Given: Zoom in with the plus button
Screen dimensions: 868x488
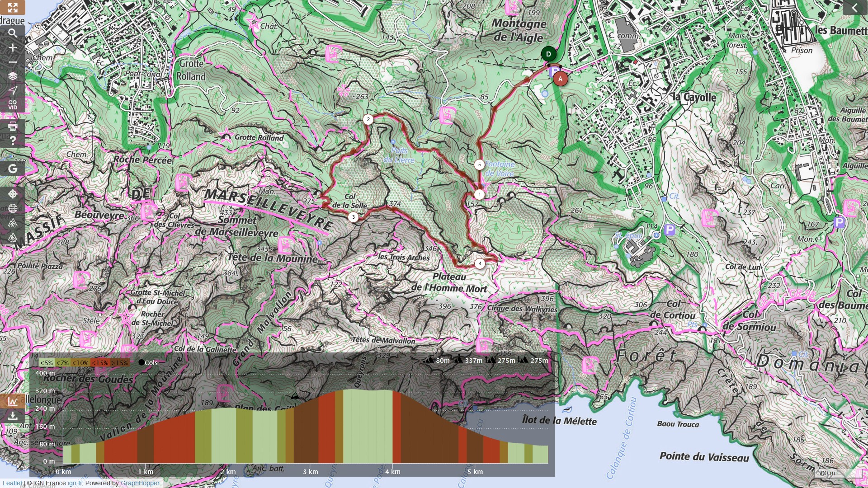Looking at the screenshot, I should coord(13,48).
